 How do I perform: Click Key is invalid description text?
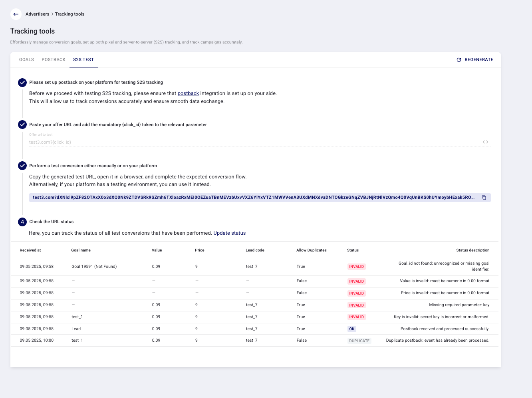(x=441, y=317)
